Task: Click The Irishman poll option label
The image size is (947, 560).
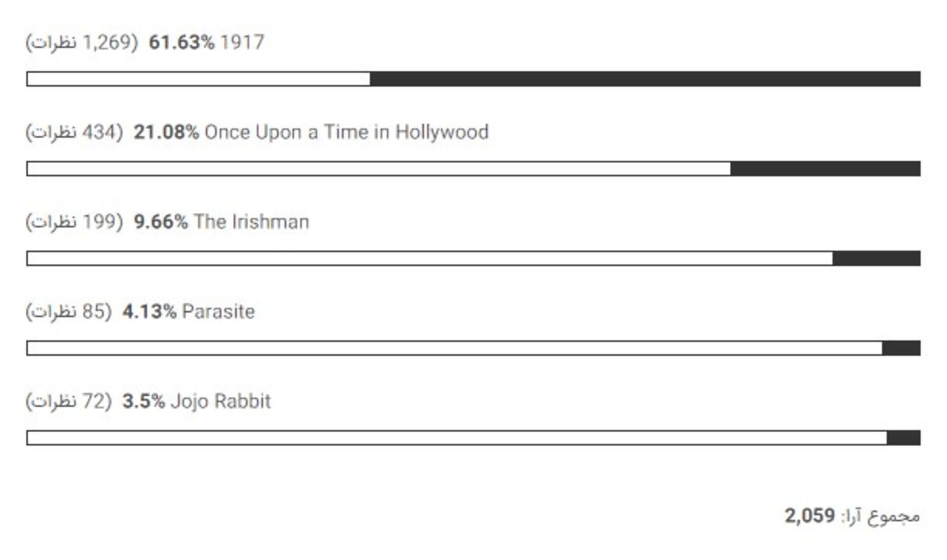Action: [x=251, y=222]
